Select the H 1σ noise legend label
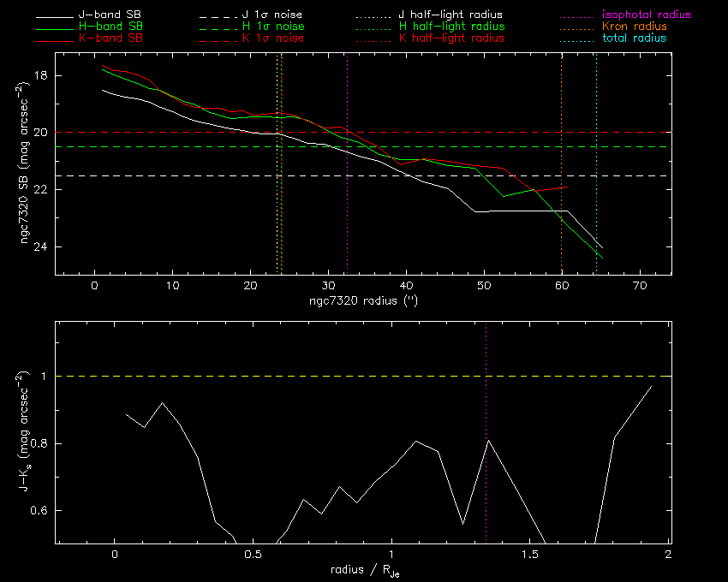 (272, 27)
